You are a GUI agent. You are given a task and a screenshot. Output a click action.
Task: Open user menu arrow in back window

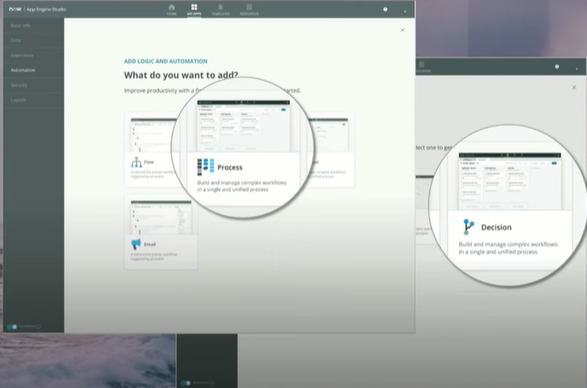click(x=577, y=69)
